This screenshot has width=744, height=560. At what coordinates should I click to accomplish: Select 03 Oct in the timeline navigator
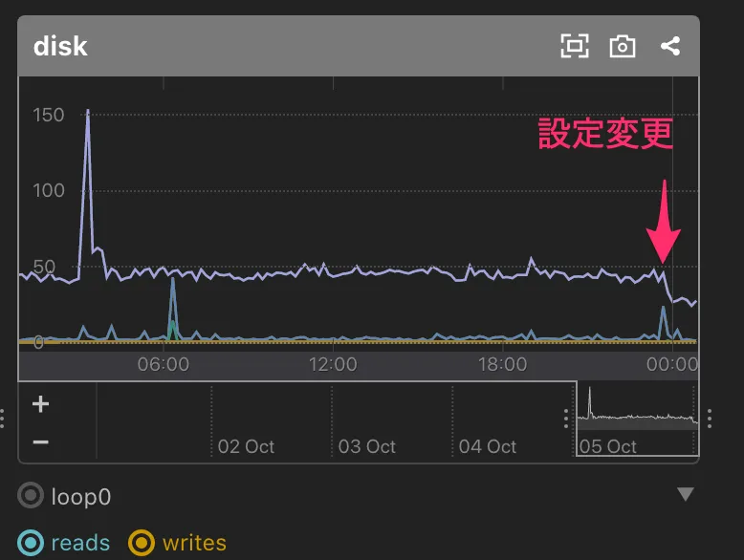[366, 446]
